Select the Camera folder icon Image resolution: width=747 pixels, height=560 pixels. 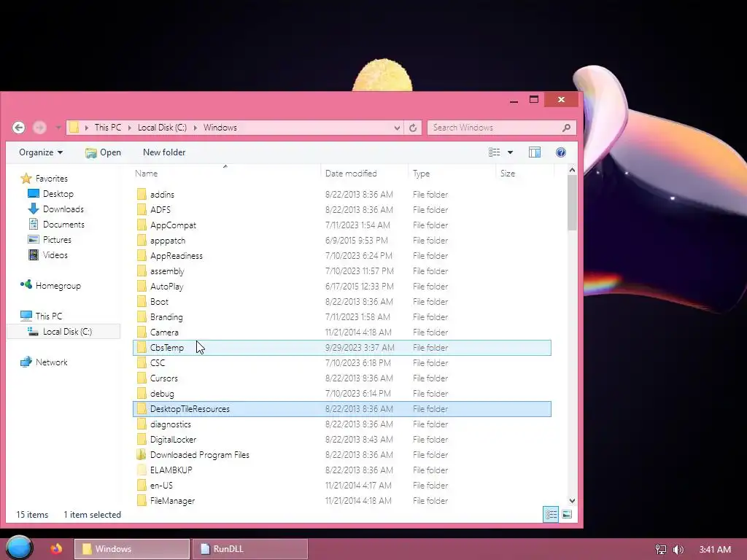click(x=142, y=332)
